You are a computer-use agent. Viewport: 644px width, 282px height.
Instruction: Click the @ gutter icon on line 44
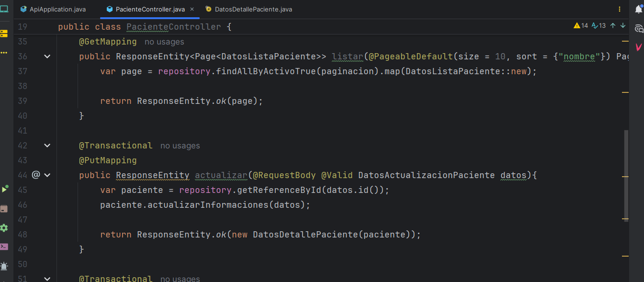pyautogui.click(x=35, y=175)
